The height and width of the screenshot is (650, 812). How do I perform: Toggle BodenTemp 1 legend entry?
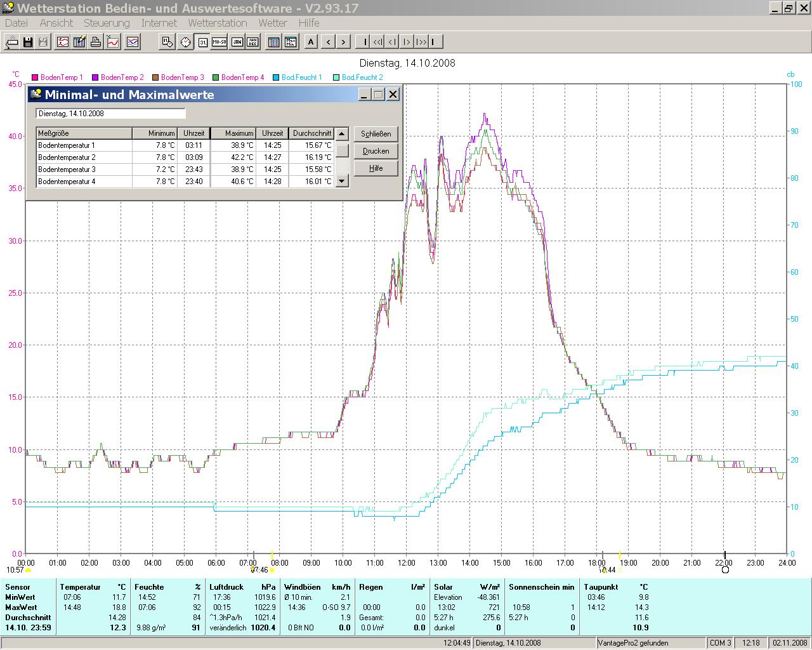(x=61, y=77)
